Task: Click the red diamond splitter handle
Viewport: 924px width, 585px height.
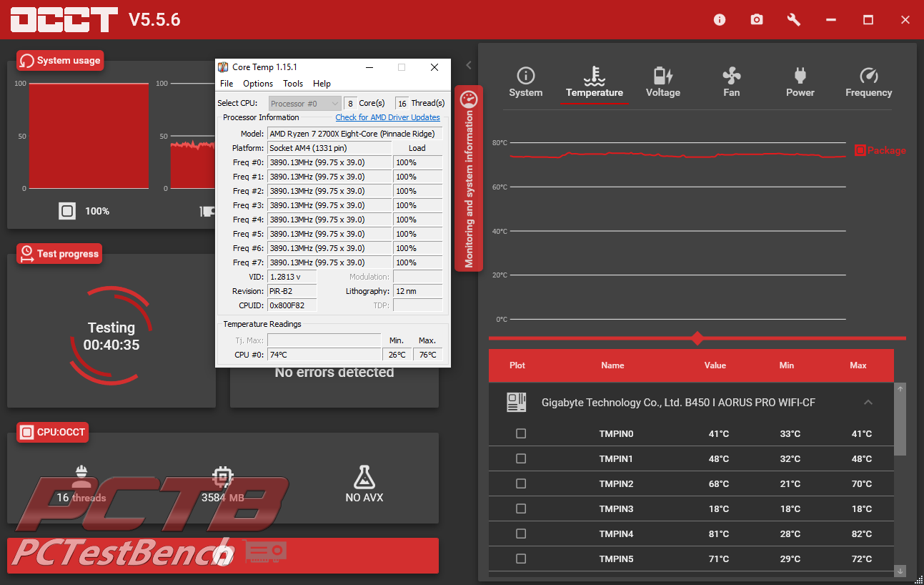Action: [x=698, y=338]
